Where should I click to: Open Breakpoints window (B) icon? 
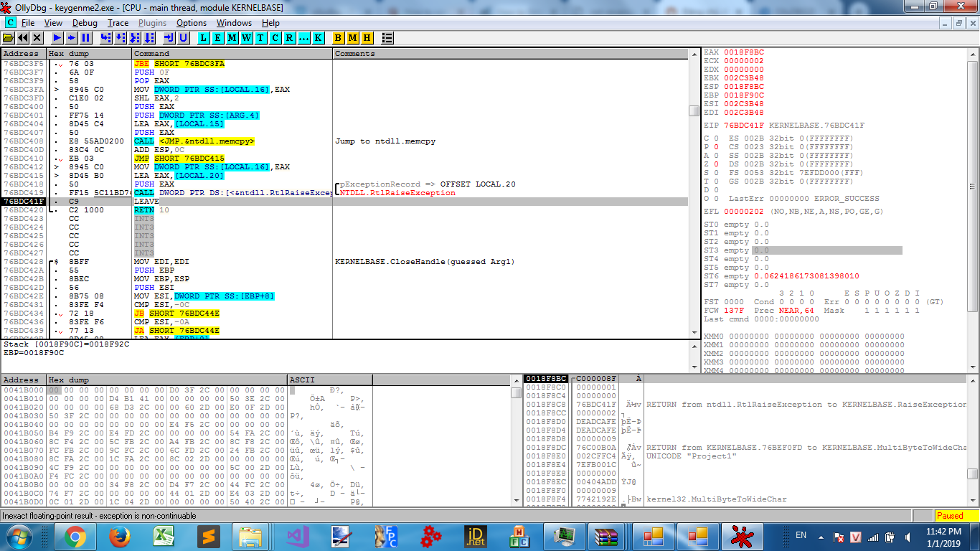(x=339, y=37)
